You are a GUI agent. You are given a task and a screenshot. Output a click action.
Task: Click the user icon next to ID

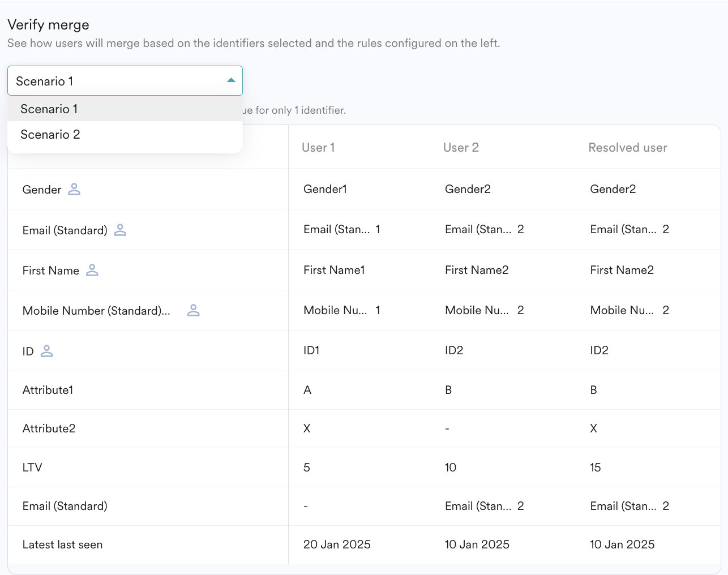(x=47, y=351)
